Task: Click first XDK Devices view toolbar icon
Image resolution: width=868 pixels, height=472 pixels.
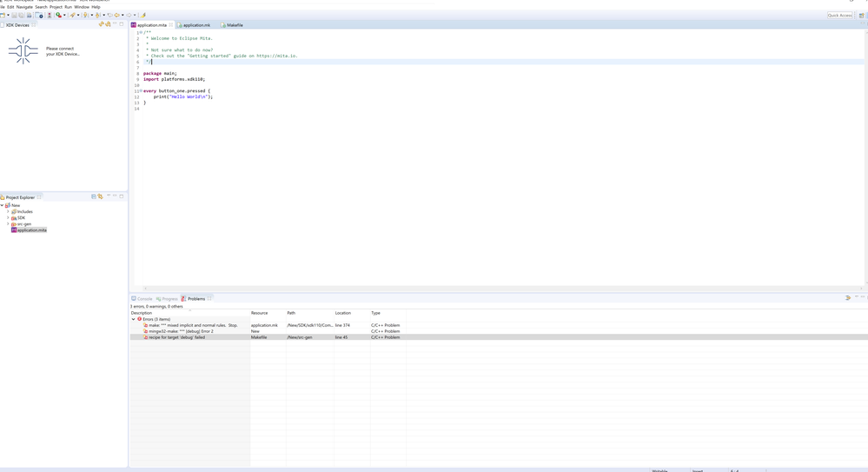Action: [102, 24]
